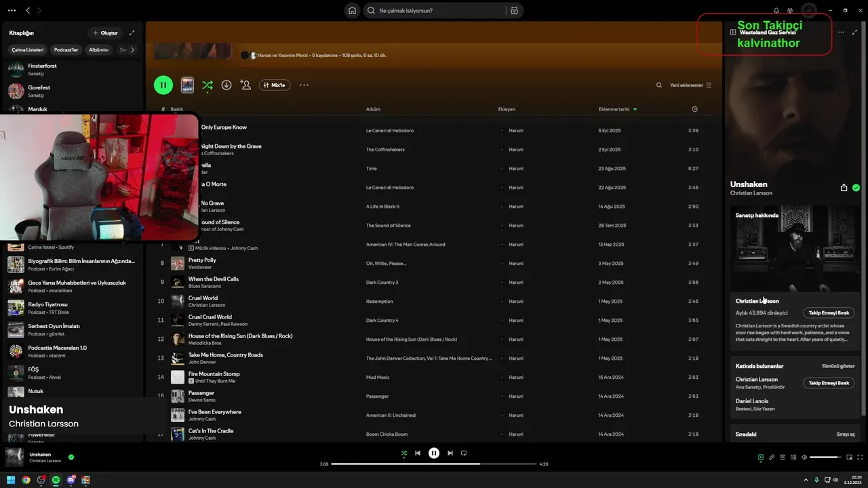
Task: Open the queue icon in bottom bar
Action: (x=783, y=457)
